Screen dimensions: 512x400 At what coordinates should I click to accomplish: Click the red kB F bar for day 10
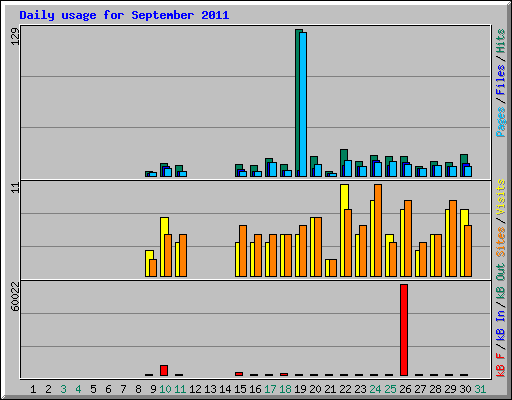(164, 370)
